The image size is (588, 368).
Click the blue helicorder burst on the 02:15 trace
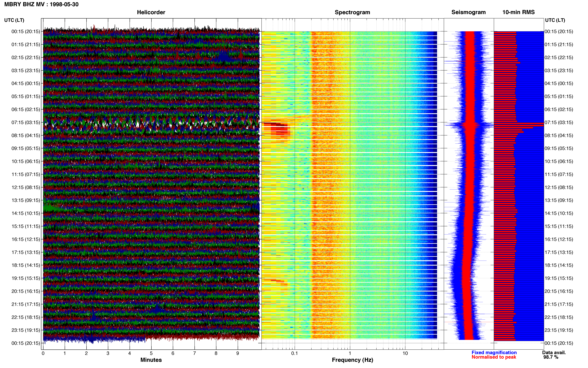pos(223,57)
